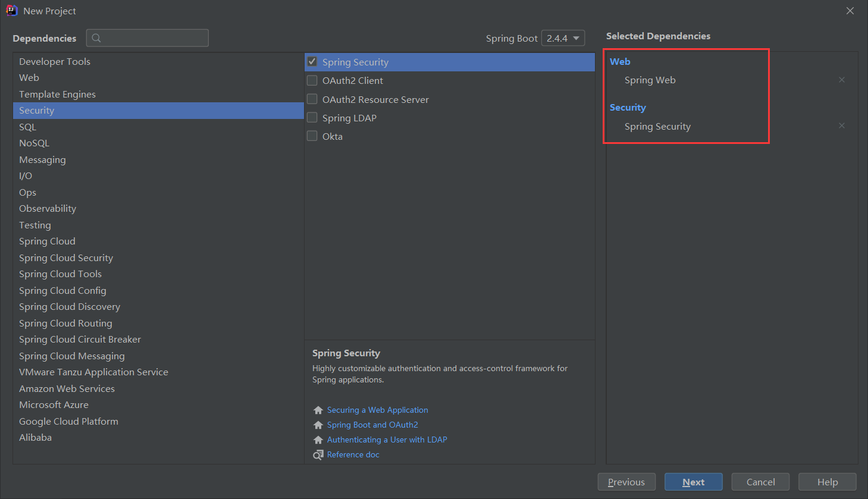Click the Previous button
Image resolution: width=868 pixels, height=499 pixels.
point(626,482)
